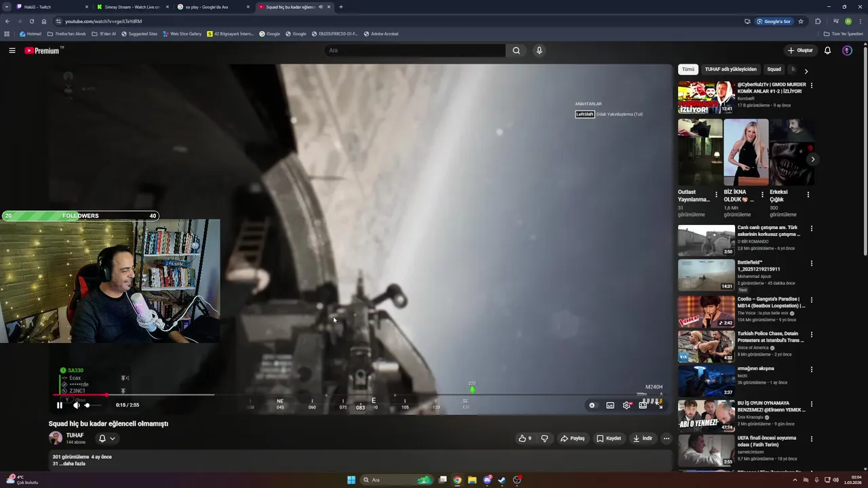
Task: Open options for 'Canlı canlı çatışma' video
Action: pyautogui.click(x=811, y=229)
